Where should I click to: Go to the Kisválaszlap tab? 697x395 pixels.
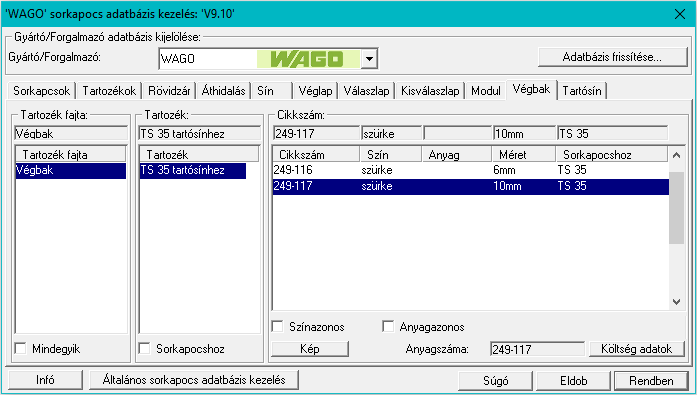click(x=430, y=91)
